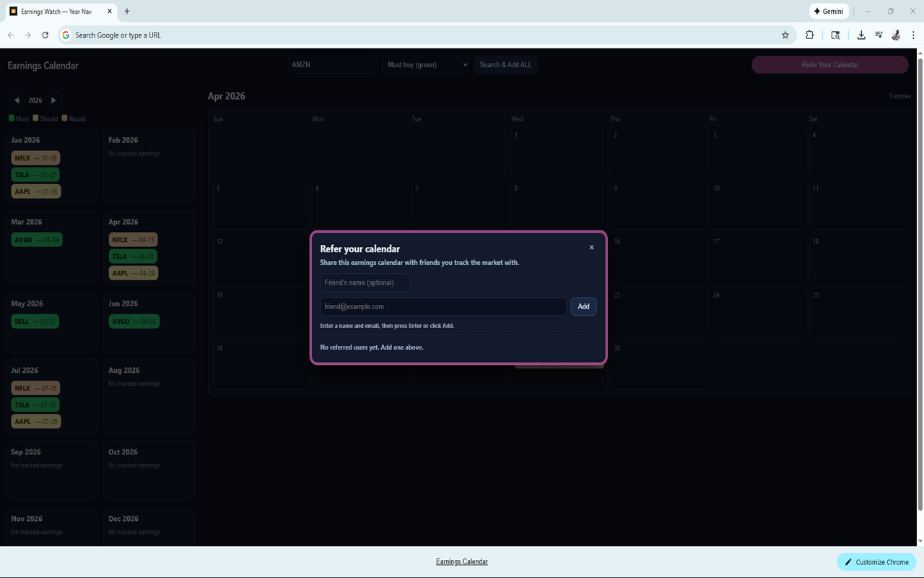View Downloads from the toolbar icon
Viewport: 924px width, 578px height.
click(x=861, y=35)
